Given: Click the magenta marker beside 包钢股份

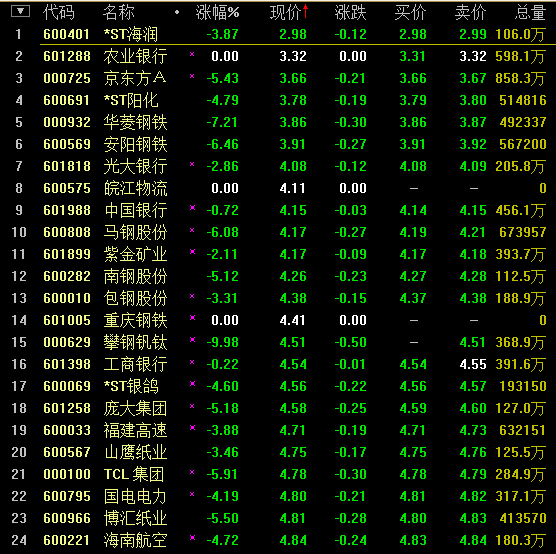Looking at the screenshot, I should (x=192, y=296).
